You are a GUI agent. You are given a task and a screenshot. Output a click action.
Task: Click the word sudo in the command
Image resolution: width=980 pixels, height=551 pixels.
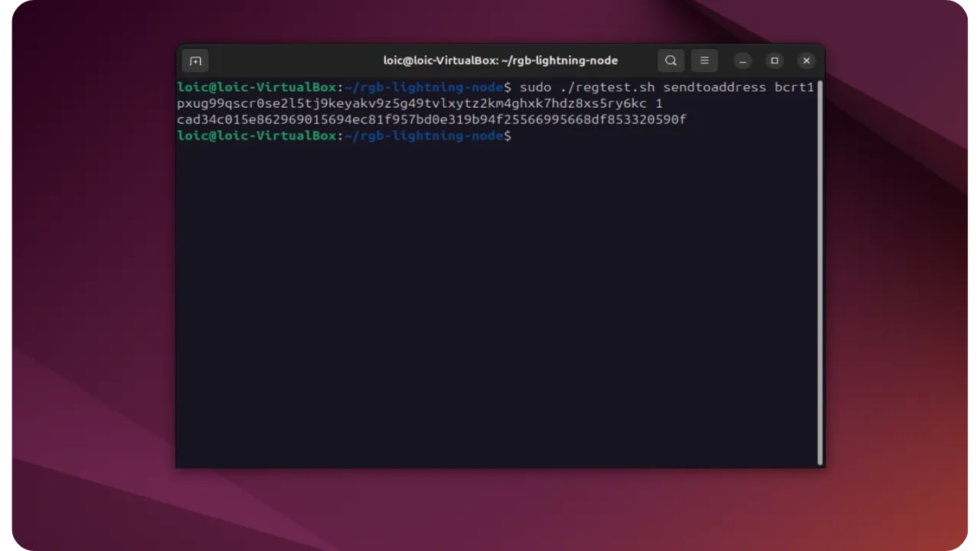(535, 87)
